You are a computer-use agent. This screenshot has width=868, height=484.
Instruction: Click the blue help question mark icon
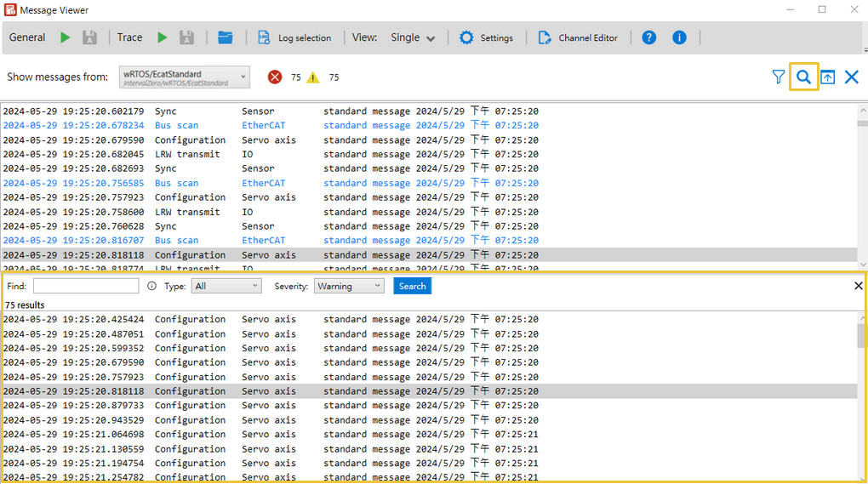coord(649,37)
